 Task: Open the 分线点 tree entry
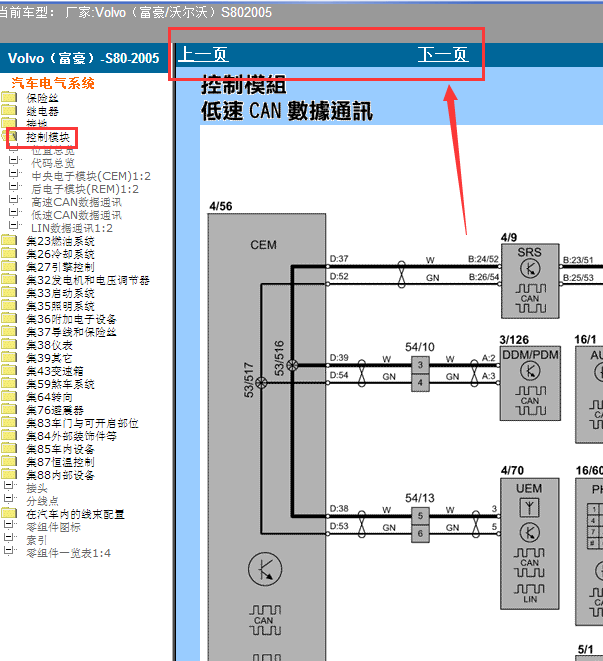click(42, 501)
